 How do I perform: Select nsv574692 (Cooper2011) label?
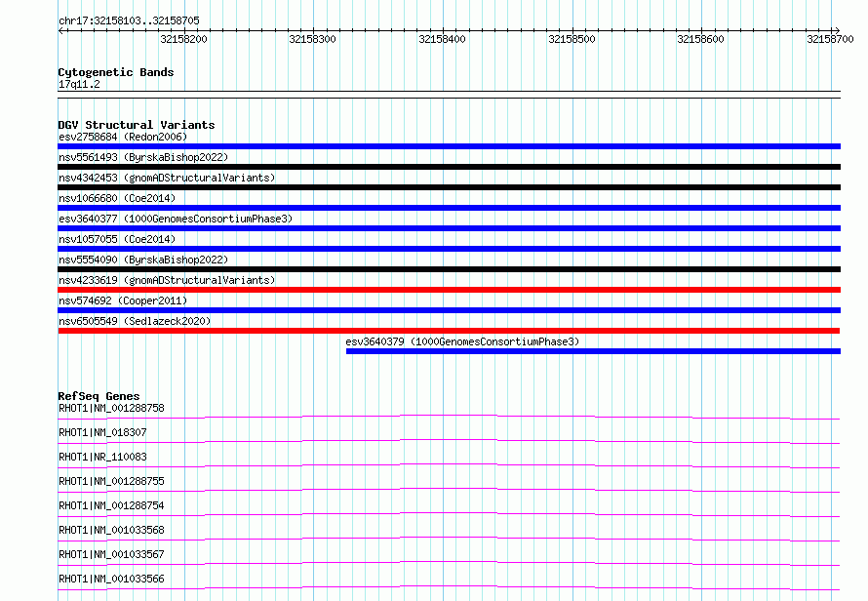pos(123,300)
